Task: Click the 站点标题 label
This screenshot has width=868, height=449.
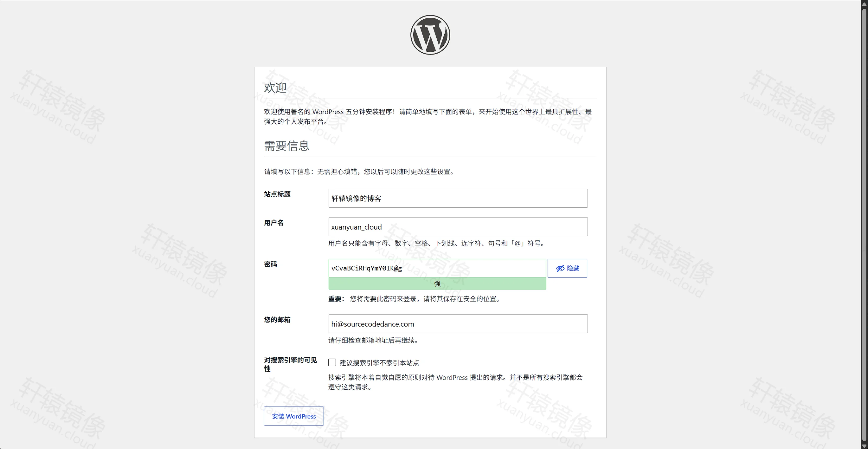Action: 277,194
